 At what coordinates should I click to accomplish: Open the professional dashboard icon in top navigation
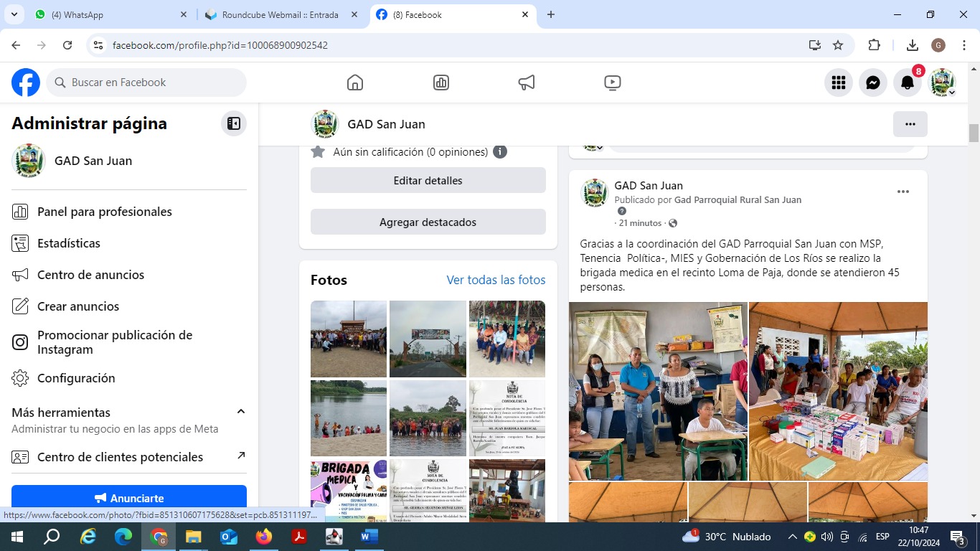point(441,83)
